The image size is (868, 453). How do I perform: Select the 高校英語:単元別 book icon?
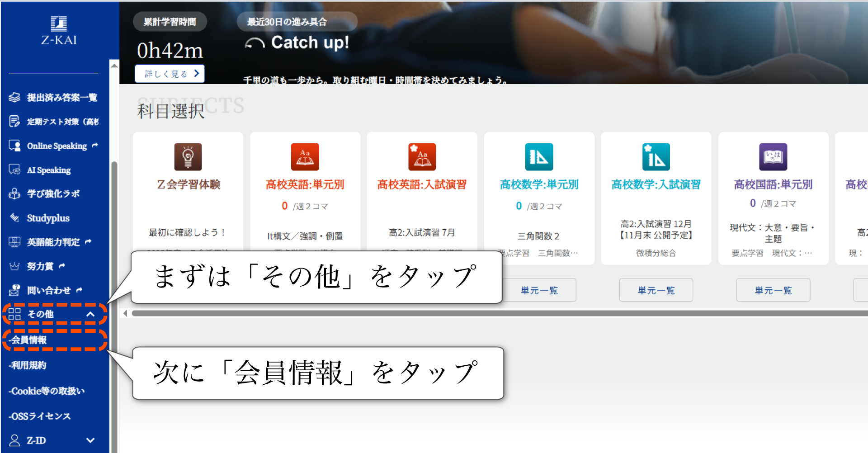(x=305, y=157)
